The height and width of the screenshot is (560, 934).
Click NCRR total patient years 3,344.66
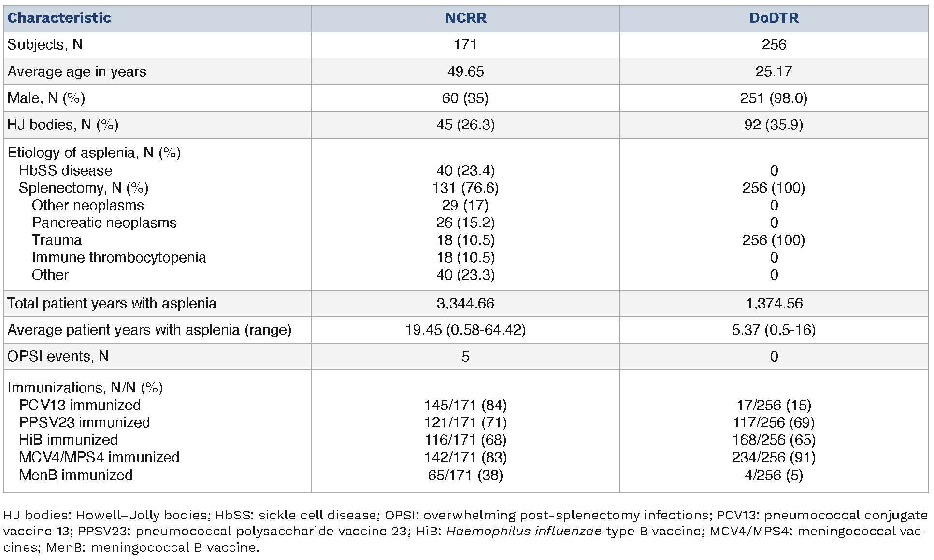tap(465, 303)
